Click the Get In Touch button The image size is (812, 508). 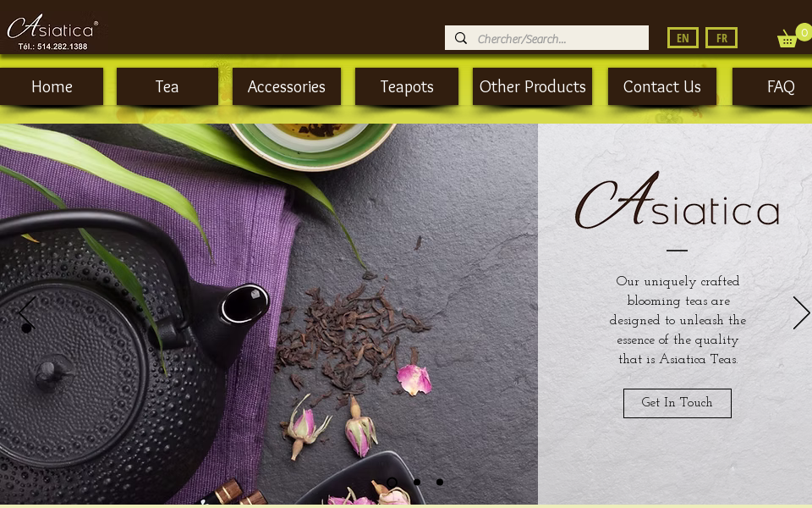pyautogui.click(x=677, y=403)
